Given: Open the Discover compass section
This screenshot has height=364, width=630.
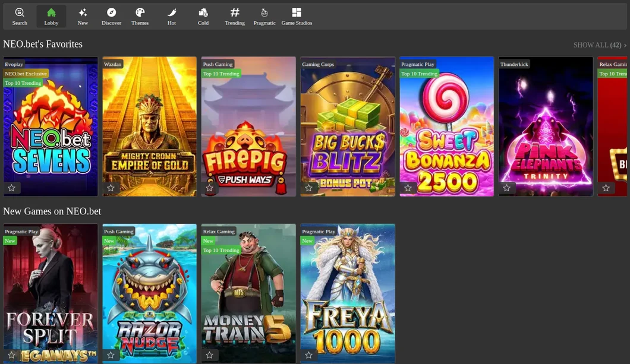Looking at the screenshot, I should pos(111,17).
